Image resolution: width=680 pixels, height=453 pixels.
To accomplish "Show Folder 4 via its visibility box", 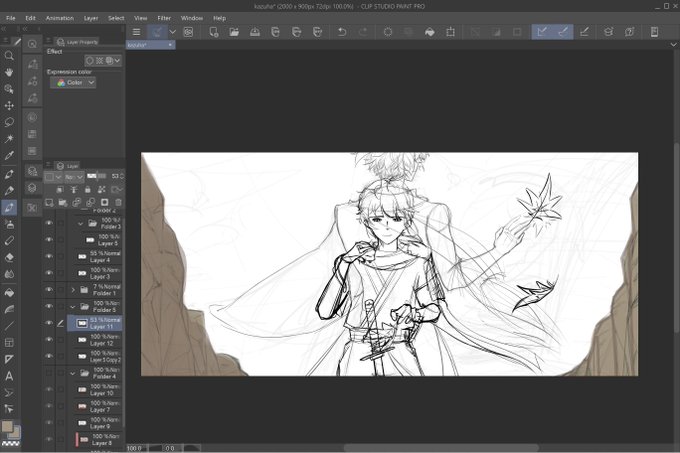I will point(49,373).
